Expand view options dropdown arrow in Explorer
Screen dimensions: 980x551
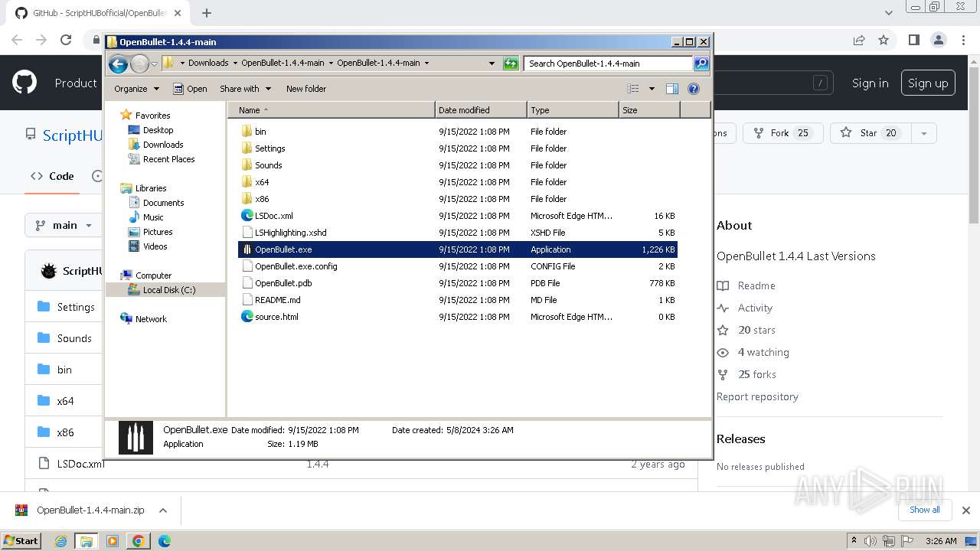click(652, 89)
